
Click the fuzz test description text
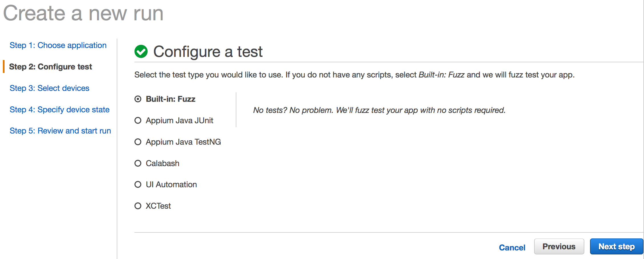379,110
